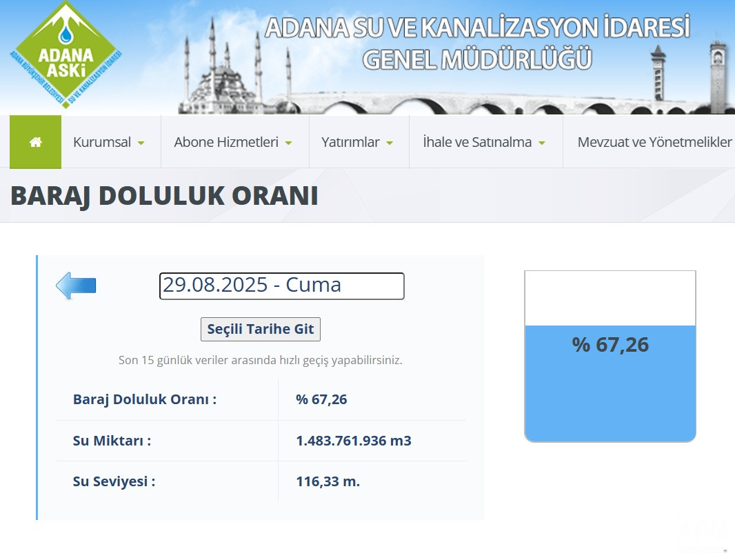Go to the home page icon
Viewport: 735px width, 560px height.
36,142
